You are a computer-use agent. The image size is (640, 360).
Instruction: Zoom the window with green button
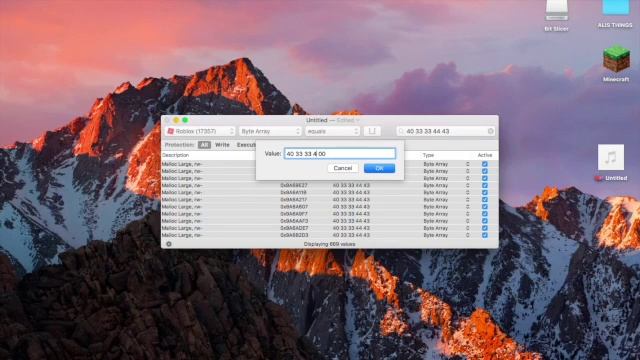[x=185, y=120]
